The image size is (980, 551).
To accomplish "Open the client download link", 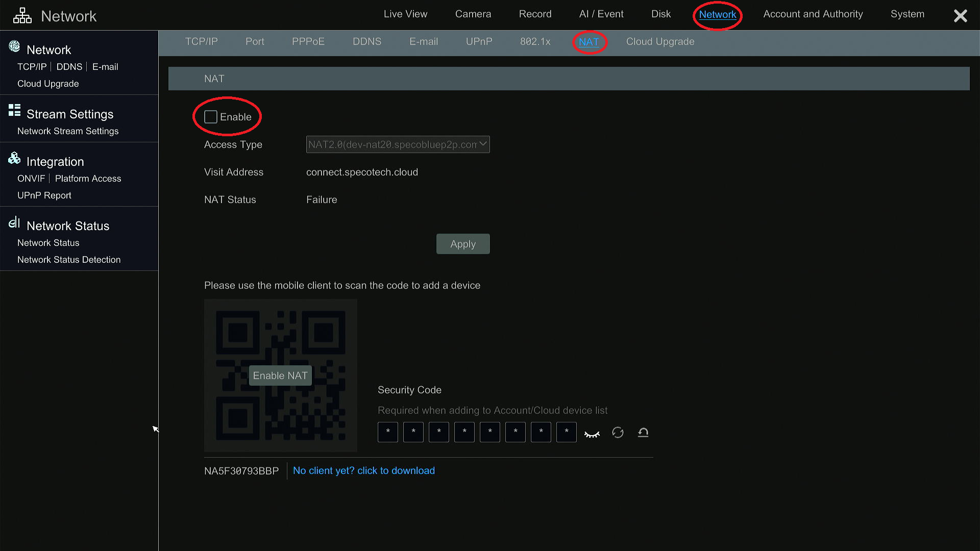I will (364, 470).
